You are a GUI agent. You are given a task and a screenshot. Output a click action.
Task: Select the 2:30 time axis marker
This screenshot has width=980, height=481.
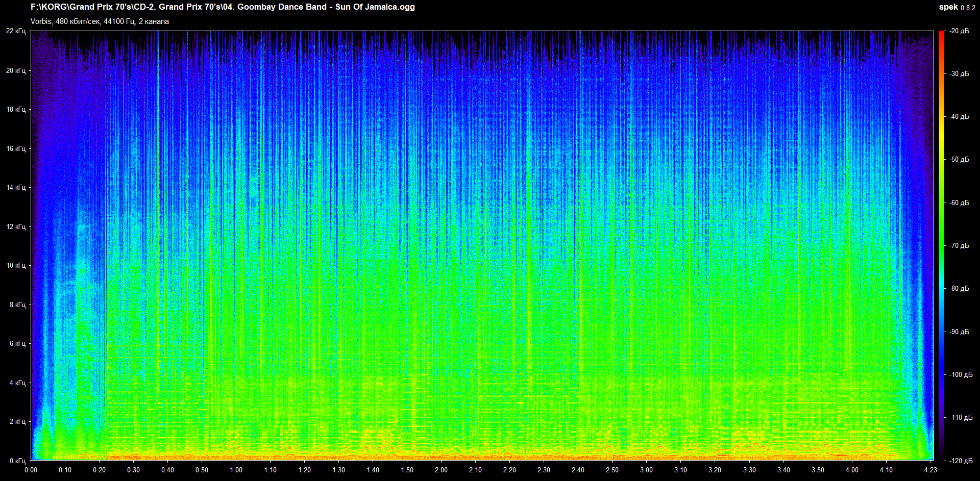pyautogui.click(x=544, y=470)
